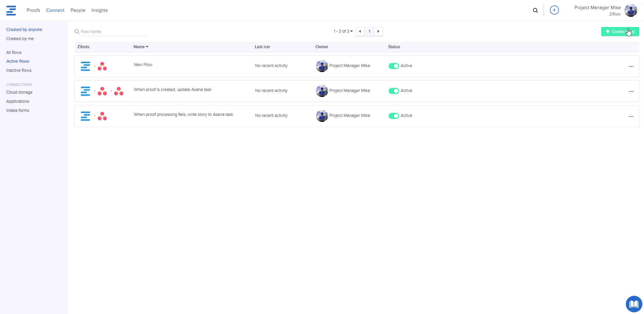Click the Flow name search field
644x314 pixels.
(x=111, y=32)
